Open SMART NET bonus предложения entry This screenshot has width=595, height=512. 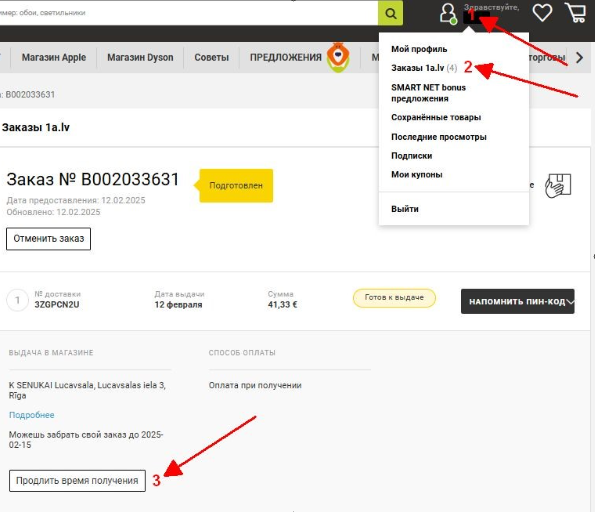click(428, 93)
